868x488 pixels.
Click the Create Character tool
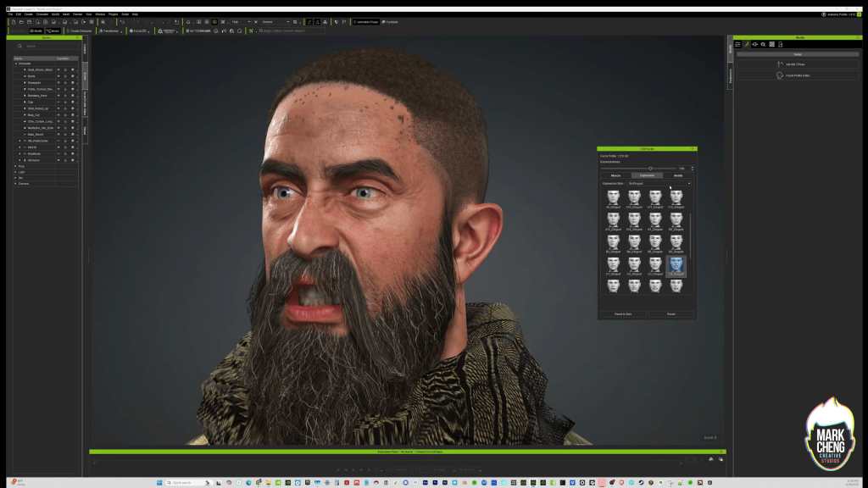click(x=79, y=31)
